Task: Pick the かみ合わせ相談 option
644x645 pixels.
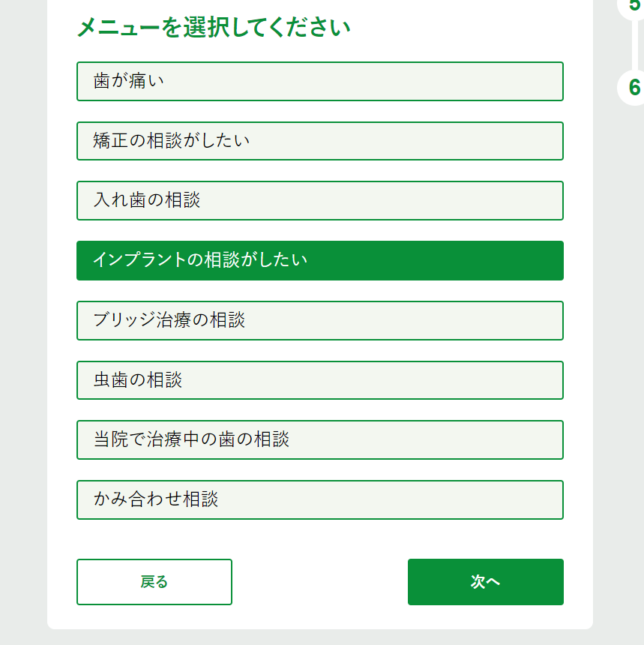Action: tap(319, 499)
